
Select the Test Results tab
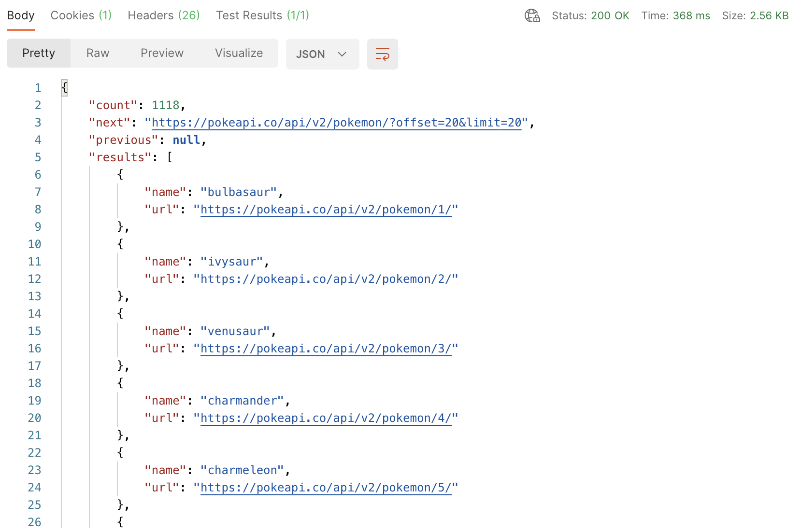coord(262,15)
